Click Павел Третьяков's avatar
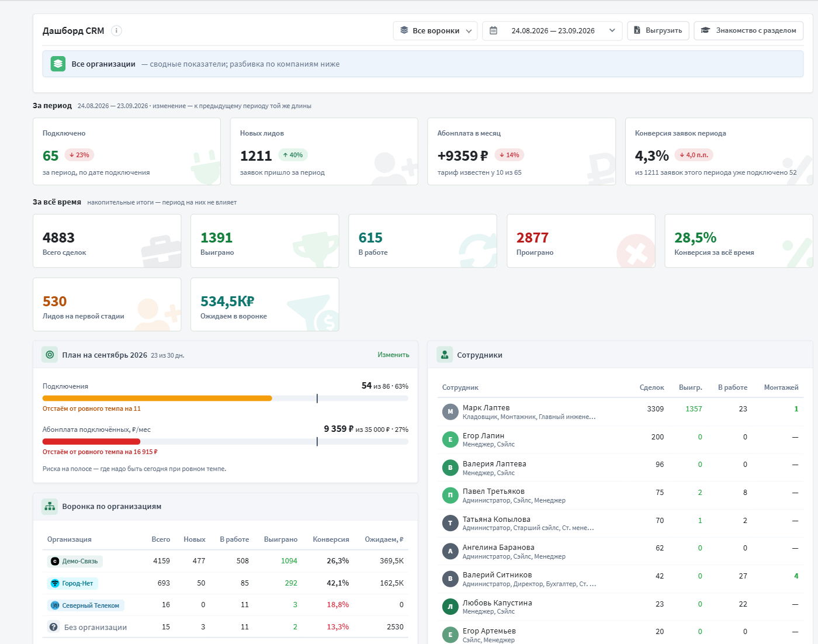This screenshot has height=644, width=818. [x=450, y=495]
